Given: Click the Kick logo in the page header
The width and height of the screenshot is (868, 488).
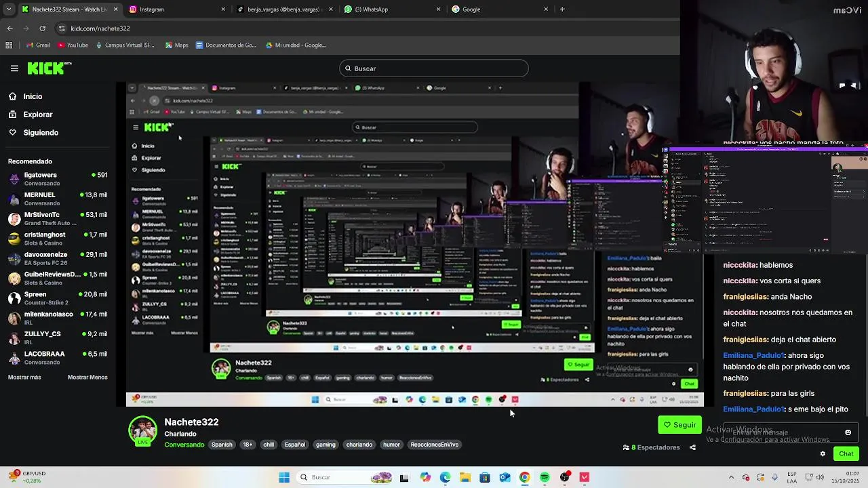Looking at the screenshot, I should (49, 68).
